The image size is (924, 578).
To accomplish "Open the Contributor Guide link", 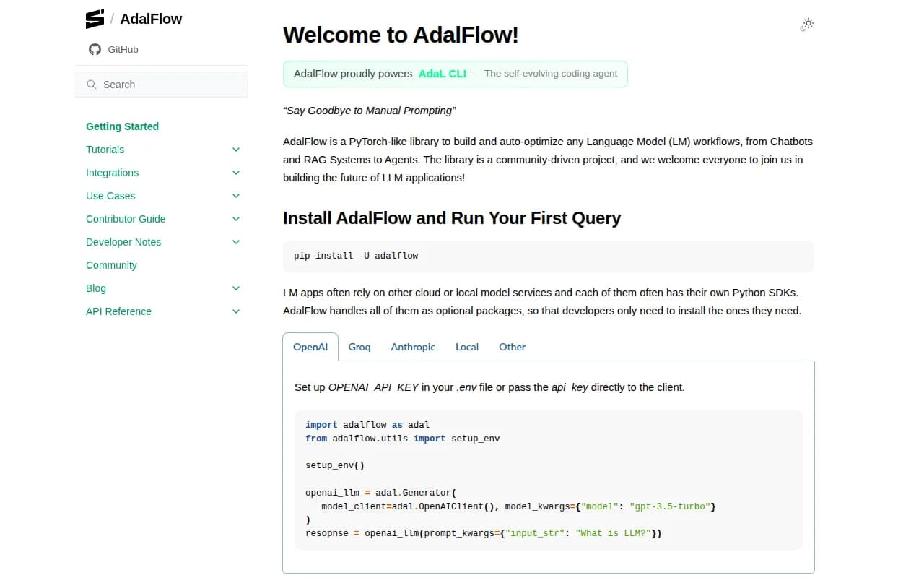I will (126, 219).
